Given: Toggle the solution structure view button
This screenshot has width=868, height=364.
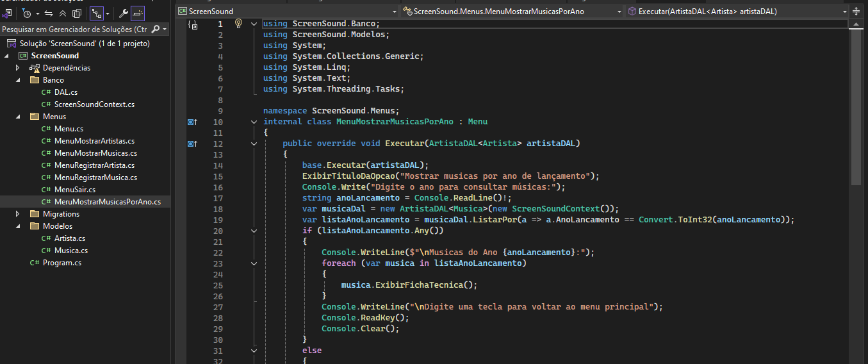Looking at the screenshot, I should 96,13.
